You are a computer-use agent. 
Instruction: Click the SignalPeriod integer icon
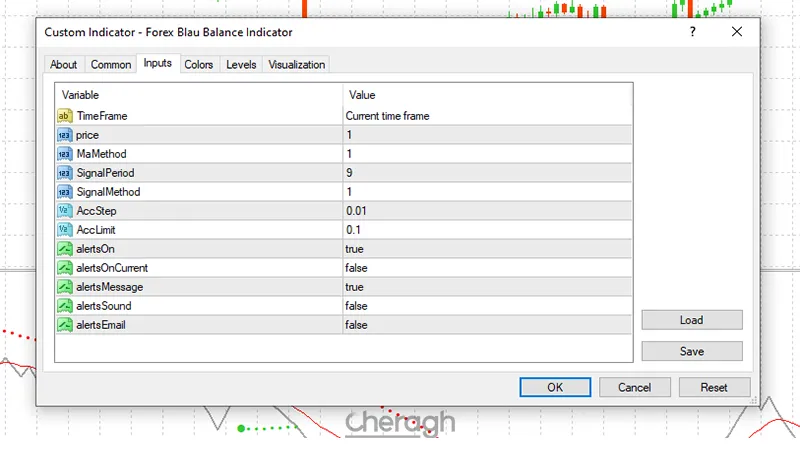pos(66,173)
